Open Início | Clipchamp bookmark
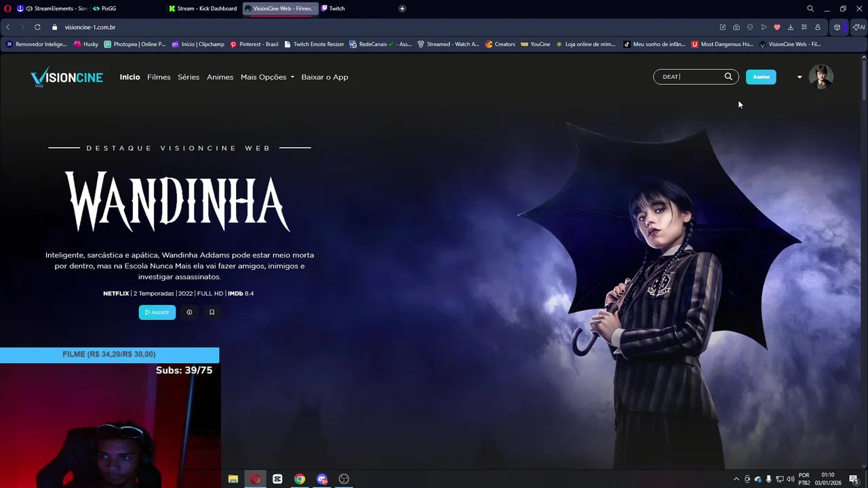This screenshot has height=488, width=868. point(198,44)
